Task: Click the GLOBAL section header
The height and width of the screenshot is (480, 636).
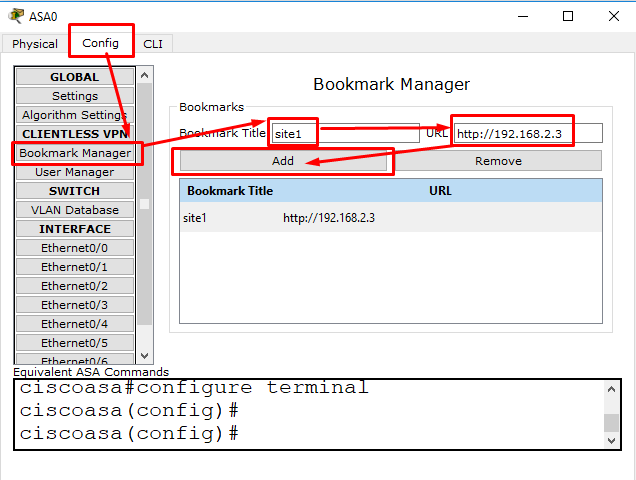Action: 75,77
